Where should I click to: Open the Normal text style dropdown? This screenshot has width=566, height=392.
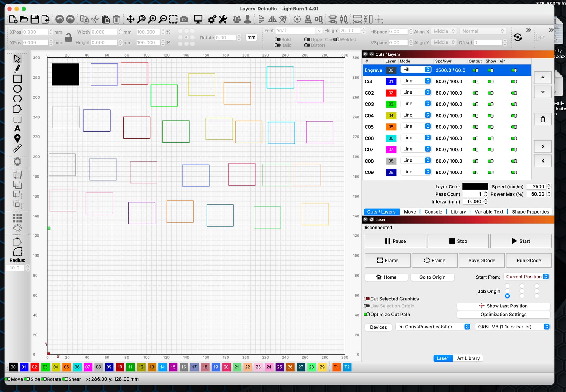[x=483, y=31]
